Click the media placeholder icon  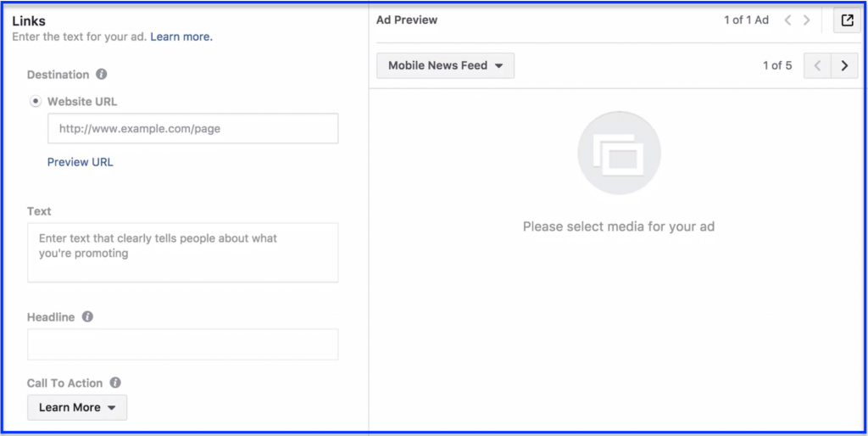click(619, 153)
